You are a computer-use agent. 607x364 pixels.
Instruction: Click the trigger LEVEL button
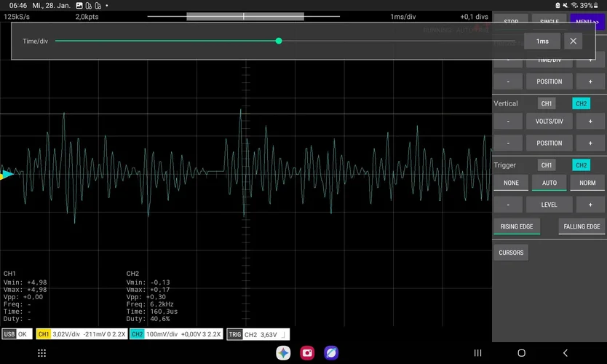point(549,205)
